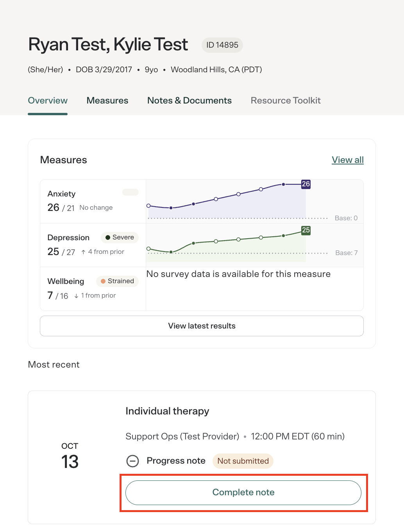Select the Not submitted status badge
The image size is (404, 532).
tap(243, 461)
